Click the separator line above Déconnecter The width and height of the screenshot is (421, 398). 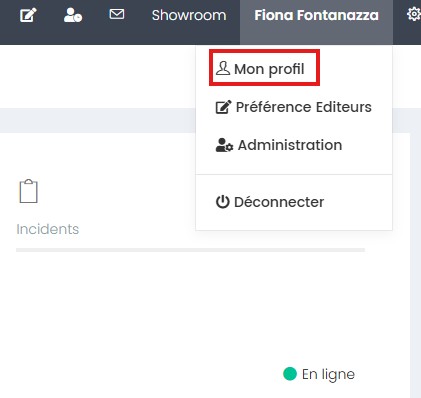tap(294, 174)
